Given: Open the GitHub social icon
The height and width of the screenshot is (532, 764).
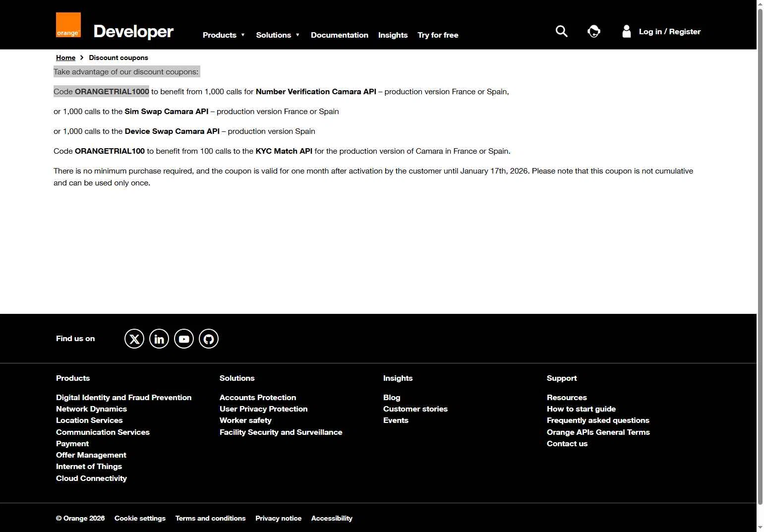Looking at the screenshot, I should pyautogui.click(x=209, y=339).
